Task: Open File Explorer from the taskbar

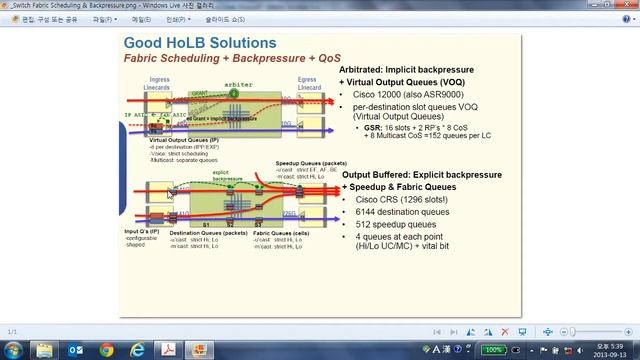Action: pos(44,350)
